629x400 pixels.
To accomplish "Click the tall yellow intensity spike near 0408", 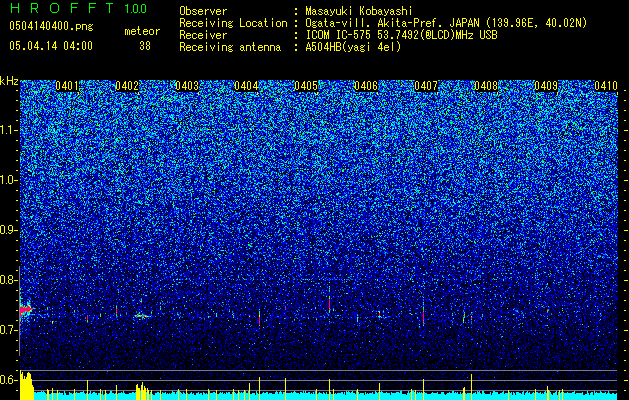I will [x=471, y=387].
